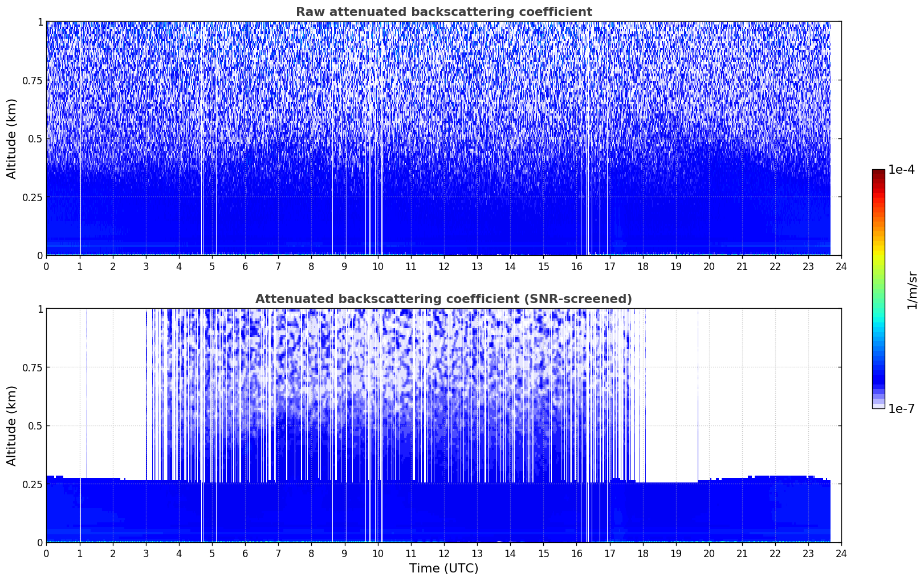Click the 0.75 altitude tick on upper plot
Image resolution: width=924 pixels, height=581 pixels.
32,80
